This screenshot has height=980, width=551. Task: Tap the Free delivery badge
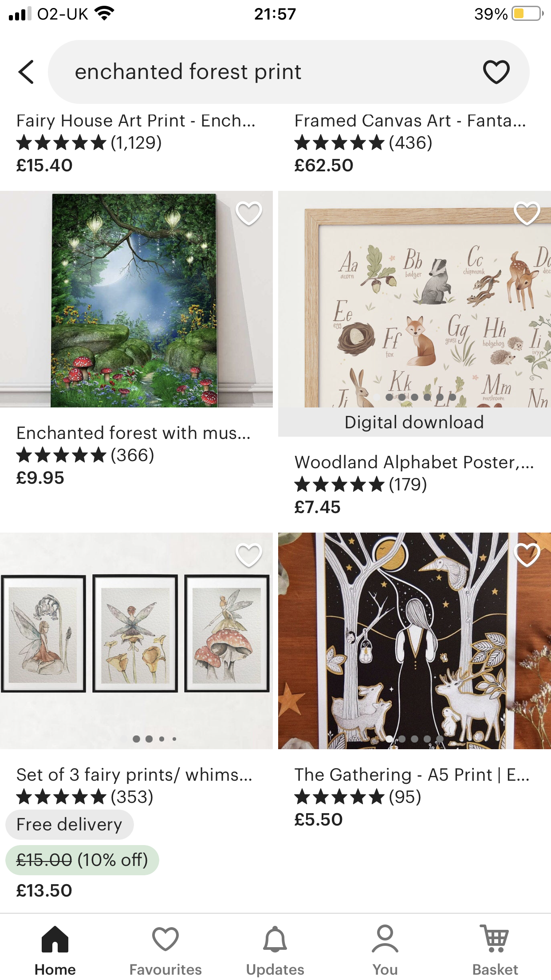[x=69, y=825]
